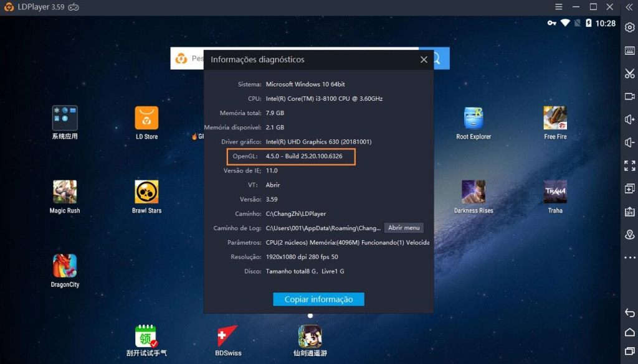Click the Intel(R) UHD Graphics 630 driver value
The image size is (638, 364).
(x=318, y=142)
